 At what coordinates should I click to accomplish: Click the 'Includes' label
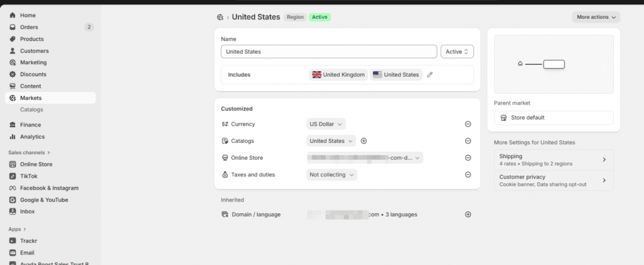240,75
